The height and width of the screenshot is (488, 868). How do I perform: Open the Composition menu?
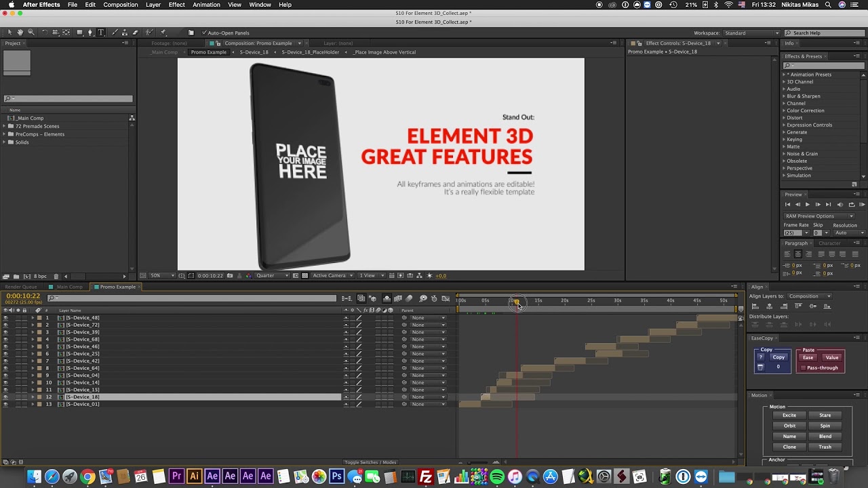pos(121,5)
